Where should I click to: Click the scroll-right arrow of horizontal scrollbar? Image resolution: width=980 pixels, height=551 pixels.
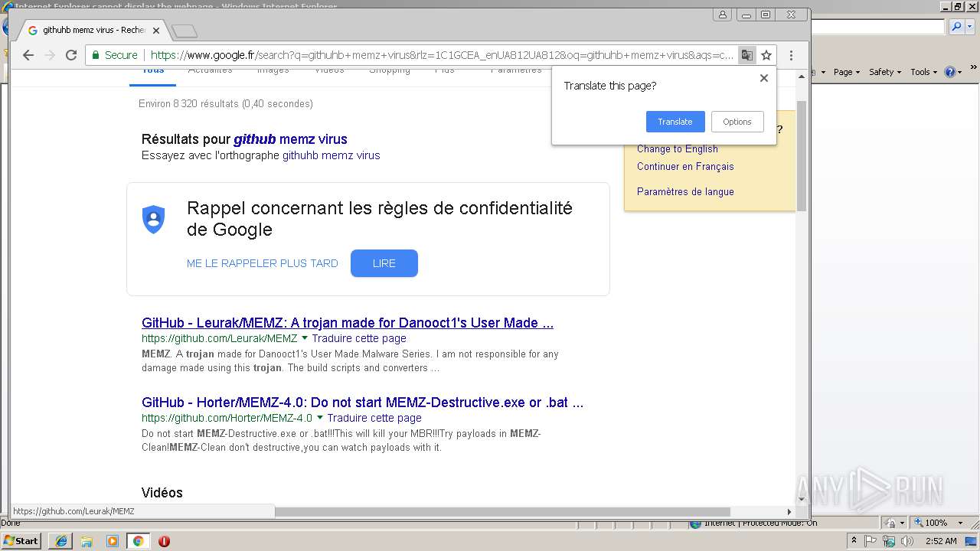click(x=789, y=512)
